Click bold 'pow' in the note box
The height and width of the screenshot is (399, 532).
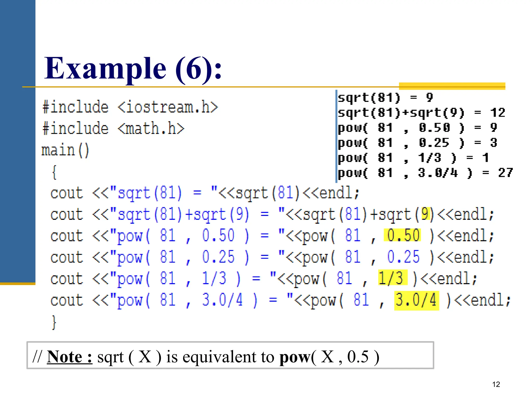tap(295, 357)
